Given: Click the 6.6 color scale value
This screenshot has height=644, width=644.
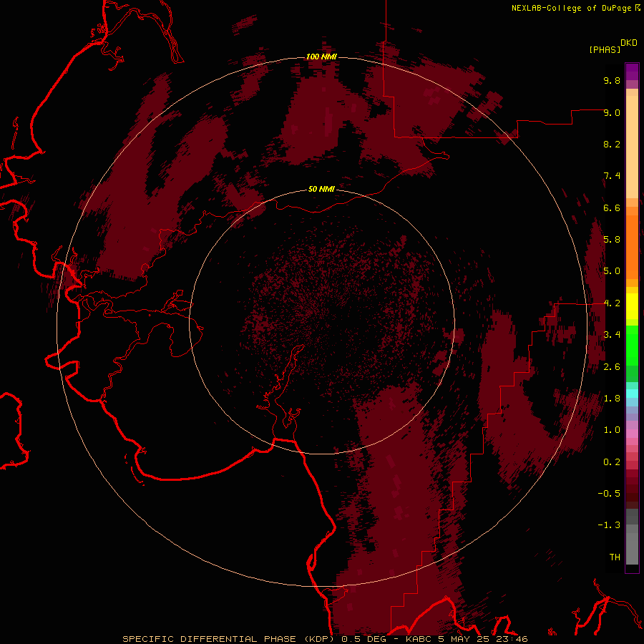Looking at the screenshot, I should (x=612, y=208).
